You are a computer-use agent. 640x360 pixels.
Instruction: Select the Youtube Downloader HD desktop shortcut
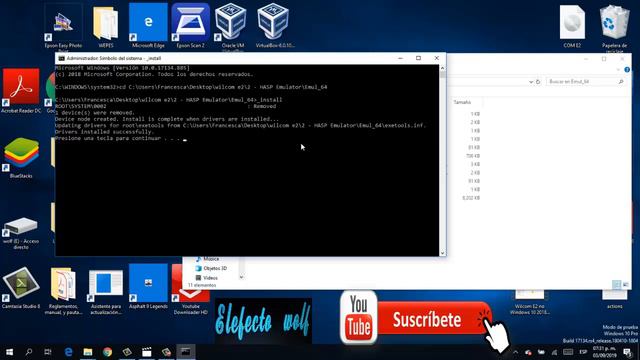tap(191, 291)
